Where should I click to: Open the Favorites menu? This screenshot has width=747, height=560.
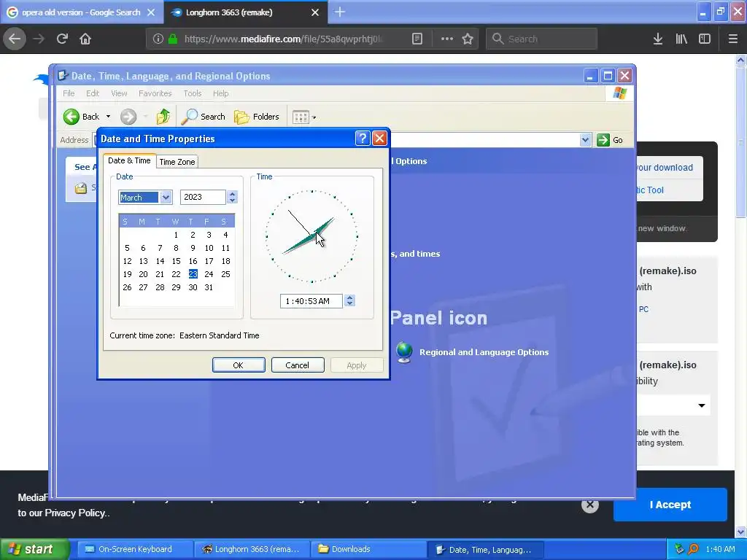(155, 93)
